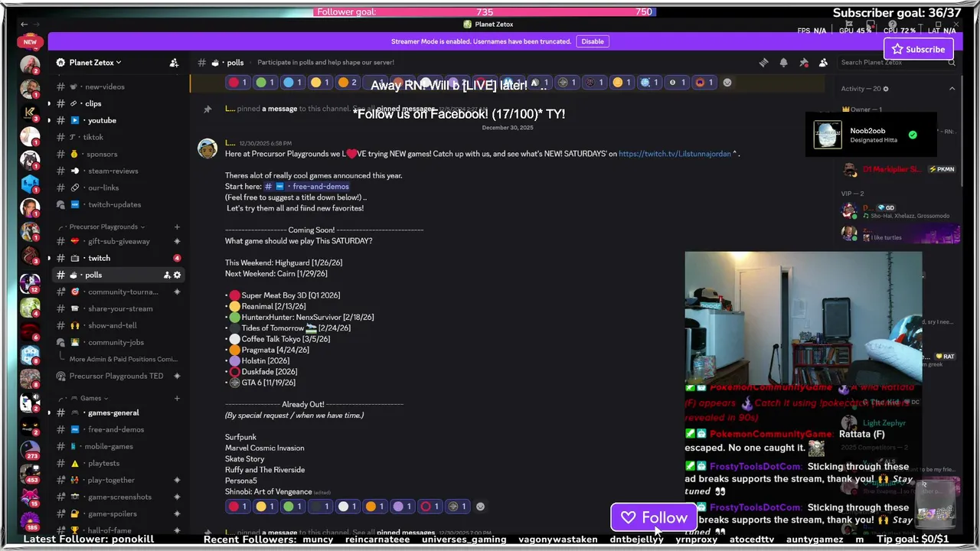Show pinned messages via pin icon
The height and width of the screenshot is (551, 980).
click(x=803, y=63)
